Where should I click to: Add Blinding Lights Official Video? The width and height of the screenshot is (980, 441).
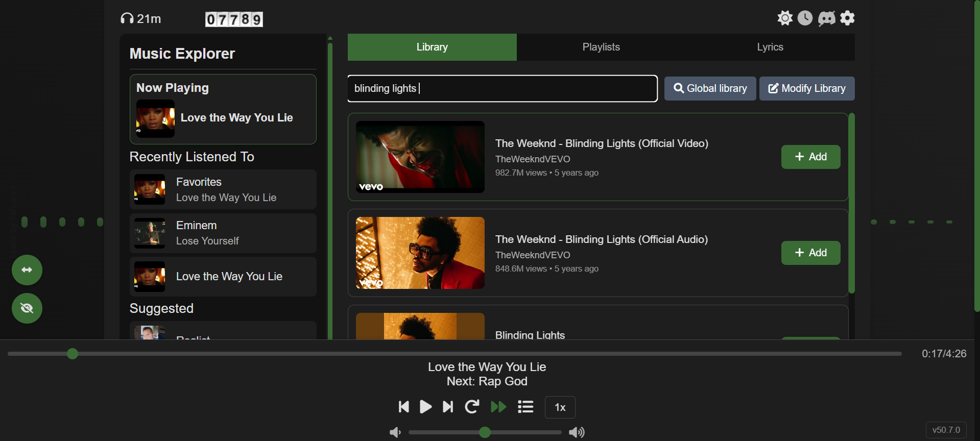pos(810,157)
